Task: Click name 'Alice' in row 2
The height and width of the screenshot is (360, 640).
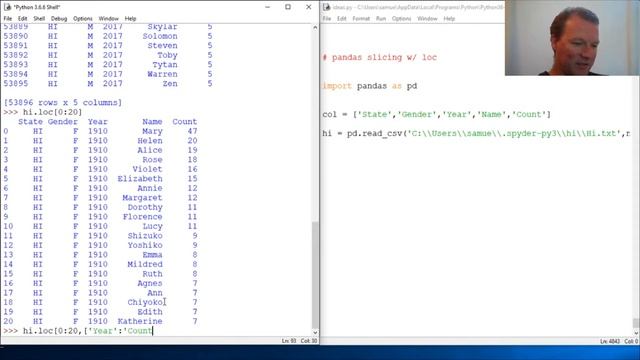Action: (150, 150)
